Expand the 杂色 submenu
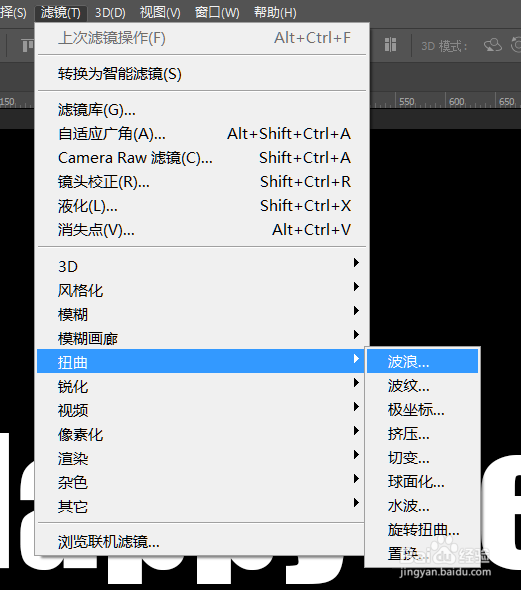 pyautogui.click(x=202, y=482)
